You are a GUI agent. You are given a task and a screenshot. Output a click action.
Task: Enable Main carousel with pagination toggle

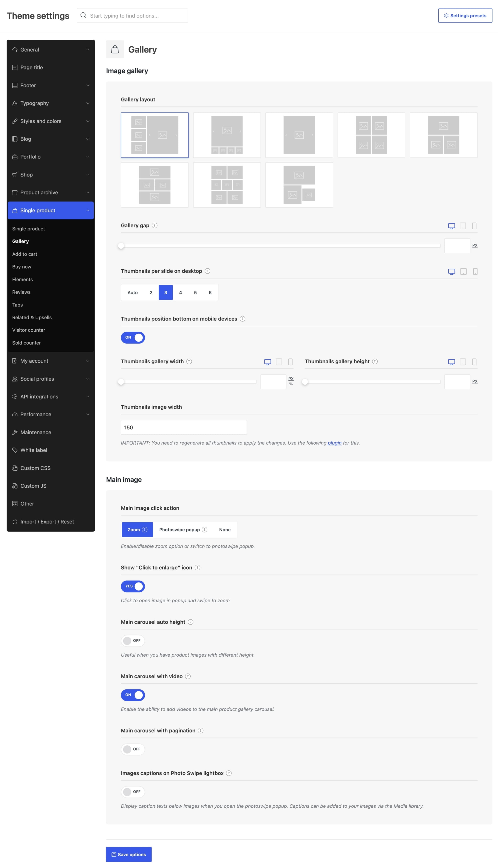pos(133,749)
